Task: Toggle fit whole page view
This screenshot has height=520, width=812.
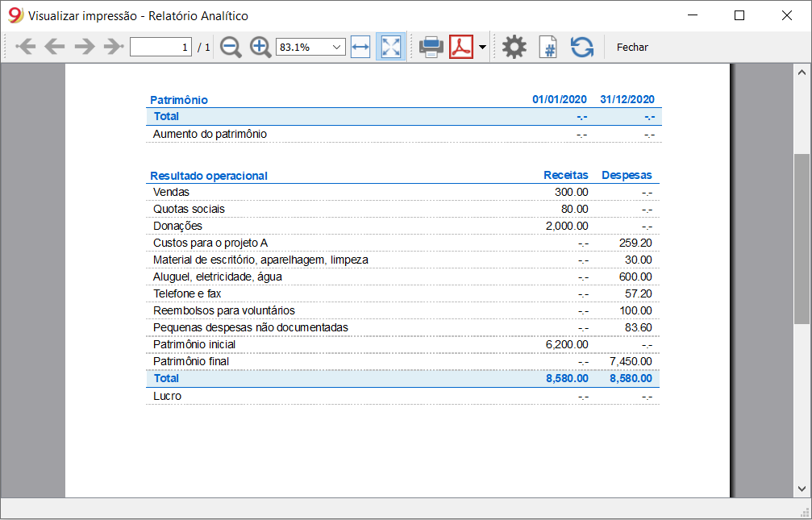Action: pos(390,47)
